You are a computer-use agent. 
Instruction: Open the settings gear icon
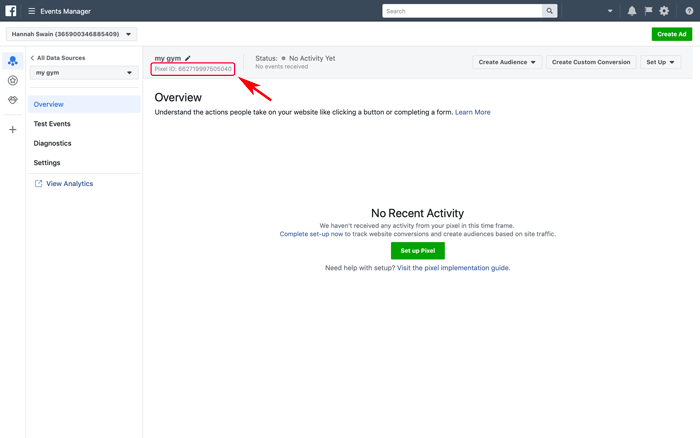coord(664,11)
